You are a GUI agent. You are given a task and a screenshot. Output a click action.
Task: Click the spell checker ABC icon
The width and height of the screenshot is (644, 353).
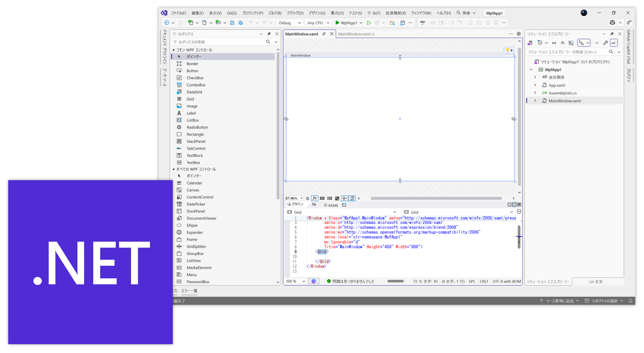(423, 23)
